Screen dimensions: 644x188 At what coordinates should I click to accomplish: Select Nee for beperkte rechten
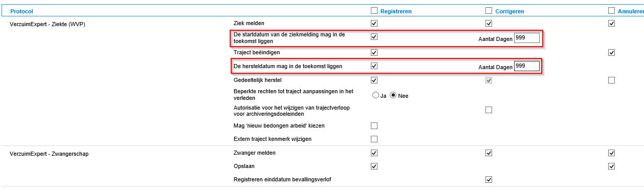[x=393, y=95]
